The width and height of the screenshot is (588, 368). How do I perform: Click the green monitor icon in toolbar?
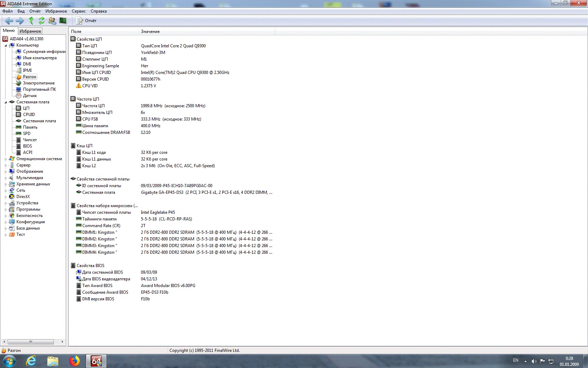(63, 21)
